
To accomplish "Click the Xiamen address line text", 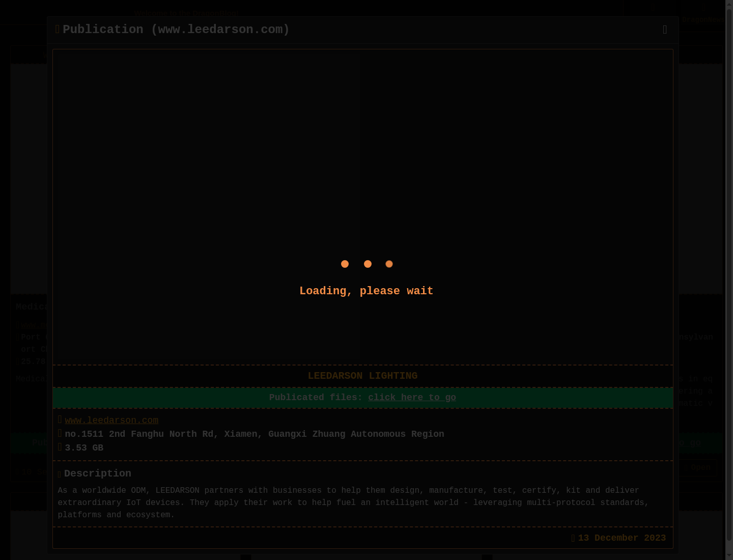I will (255, 434).
